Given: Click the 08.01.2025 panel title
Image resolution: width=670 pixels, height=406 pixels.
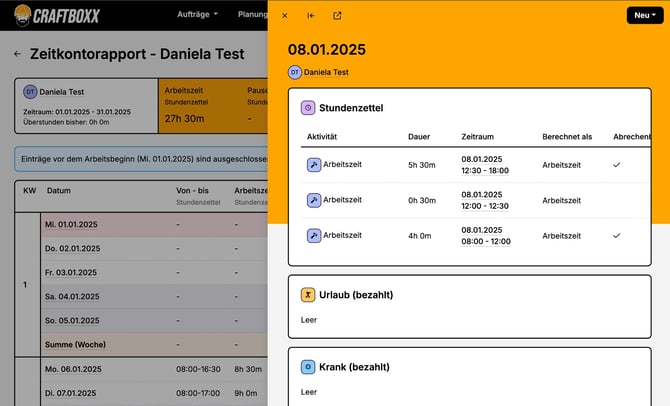Looking at the screenshot, I should click(326, 50).
